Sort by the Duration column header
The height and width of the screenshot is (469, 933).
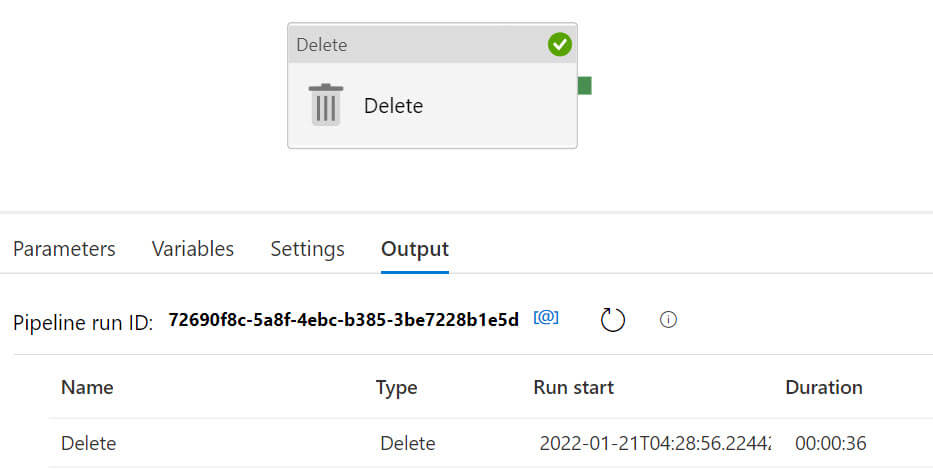coord(823,387)
